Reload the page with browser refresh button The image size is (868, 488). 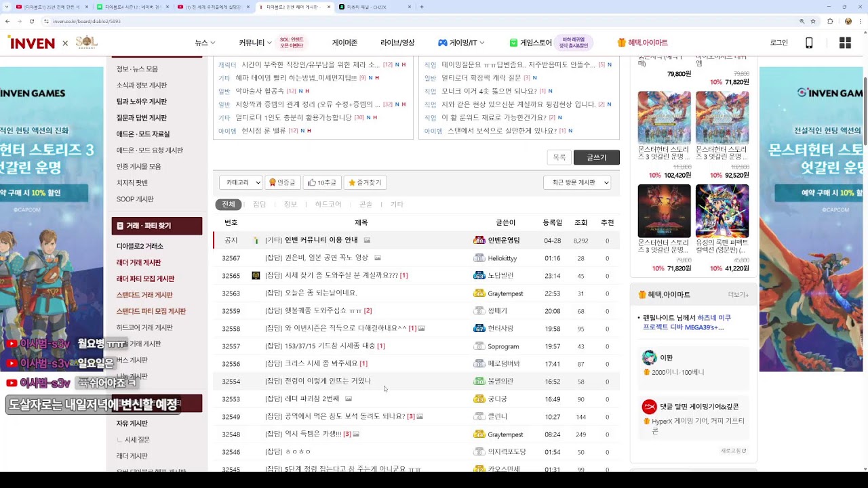[33, 21]
